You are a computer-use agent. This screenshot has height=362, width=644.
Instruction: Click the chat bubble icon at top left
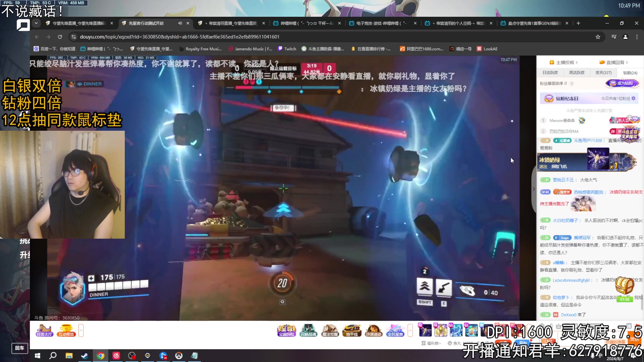[23, 25]
